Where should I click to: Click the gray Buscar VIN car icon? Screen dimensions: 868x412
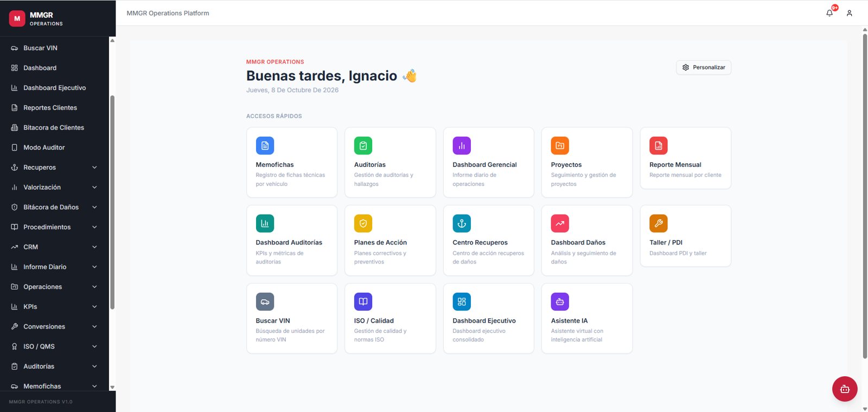coord(265,301)
